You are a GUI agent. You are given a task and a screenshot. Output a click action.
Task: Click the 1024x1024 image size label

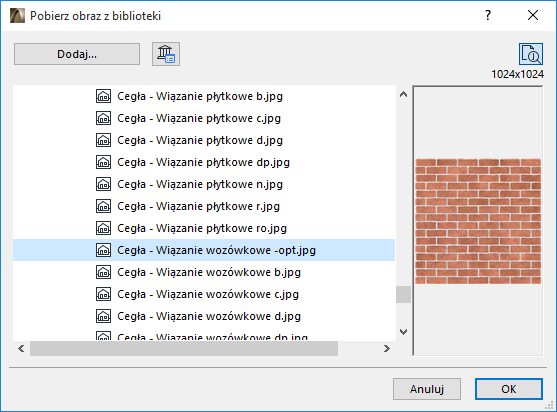pos(517,74)
